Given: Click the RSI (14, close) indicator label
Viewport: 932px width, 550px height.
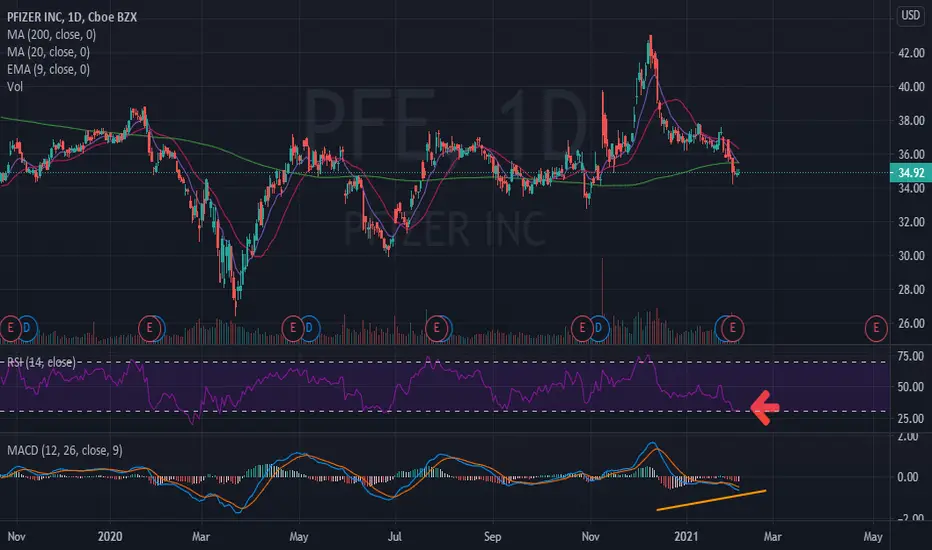Looking at the screenshot, I should 41,362.
